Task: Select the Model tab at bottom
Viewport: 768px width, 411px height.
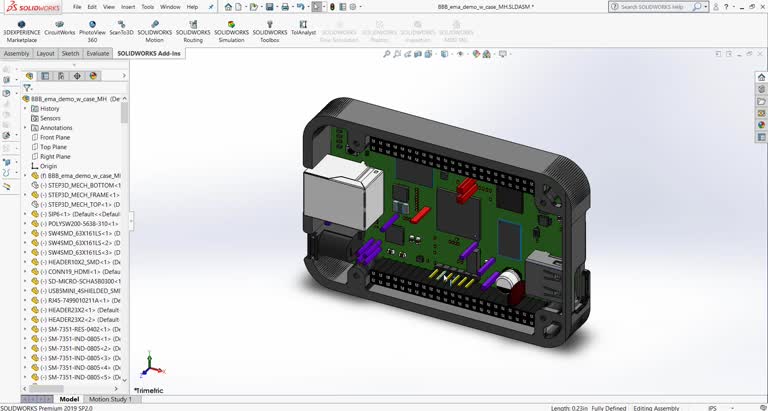Action: 69,399
